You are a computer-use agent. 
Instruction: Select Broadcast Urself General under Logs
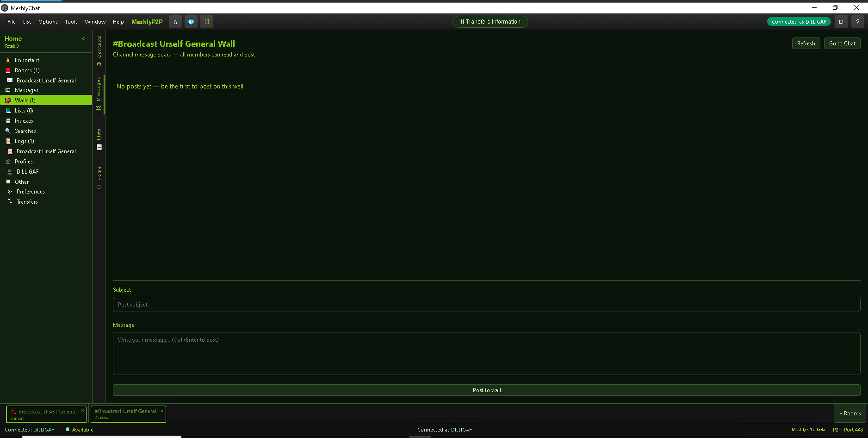point(46,151)
